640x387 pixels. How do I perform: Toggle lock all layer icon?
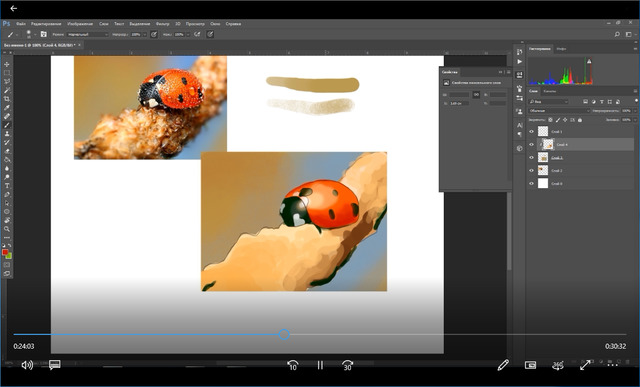pos(580,120)
